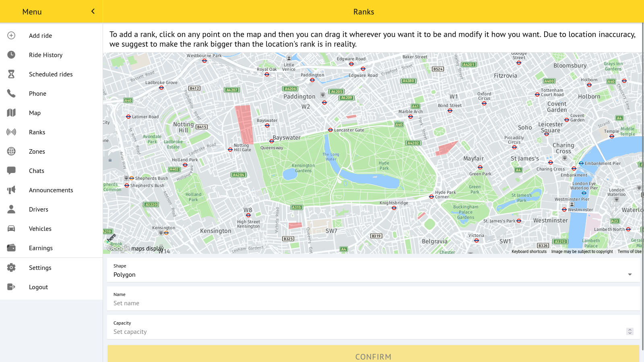Viewport: 644px width, 362px height.
Task: Open the Terms of Use map link
Action: tap(630, 251)
